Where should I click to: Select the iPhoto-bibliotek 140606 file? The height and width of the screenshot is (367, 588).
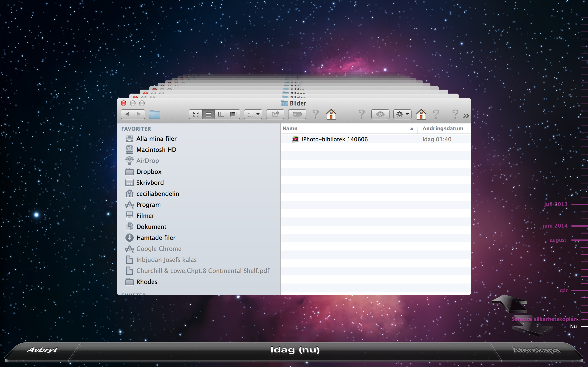click(334, 139)
